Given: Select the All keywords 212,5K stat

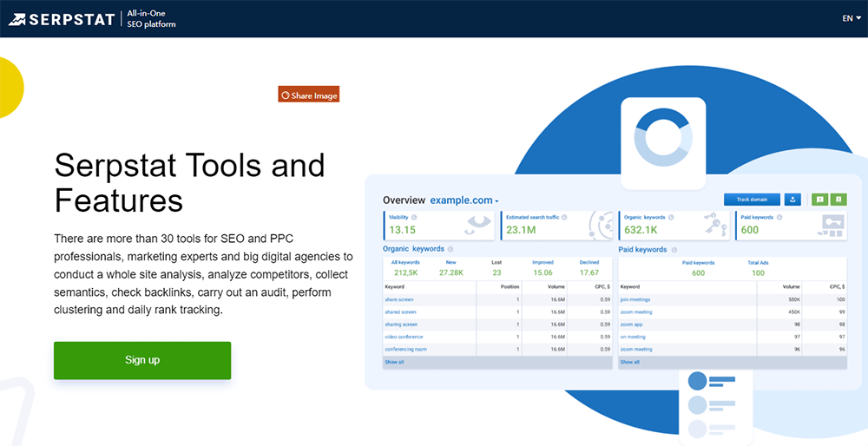Looking at the screenshot, I should (405, 268).
